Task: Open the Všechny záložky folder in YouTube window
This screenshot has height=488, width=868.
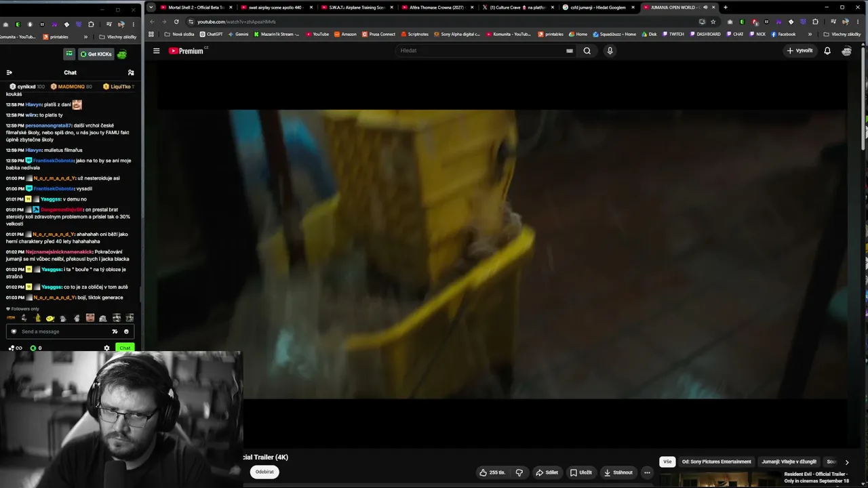Action: tap(843, 34)
